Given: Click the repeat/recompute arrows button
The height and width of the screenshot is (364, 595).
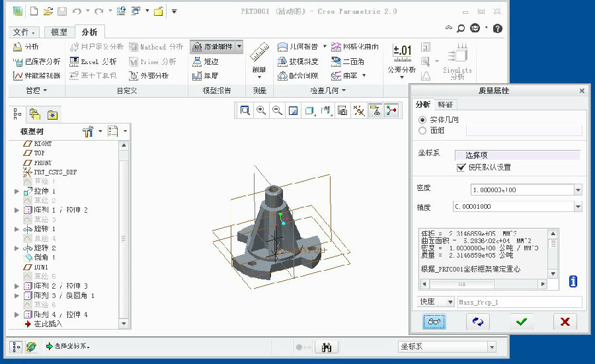Looking at the screenshot, I should click(x=477, y=322).
